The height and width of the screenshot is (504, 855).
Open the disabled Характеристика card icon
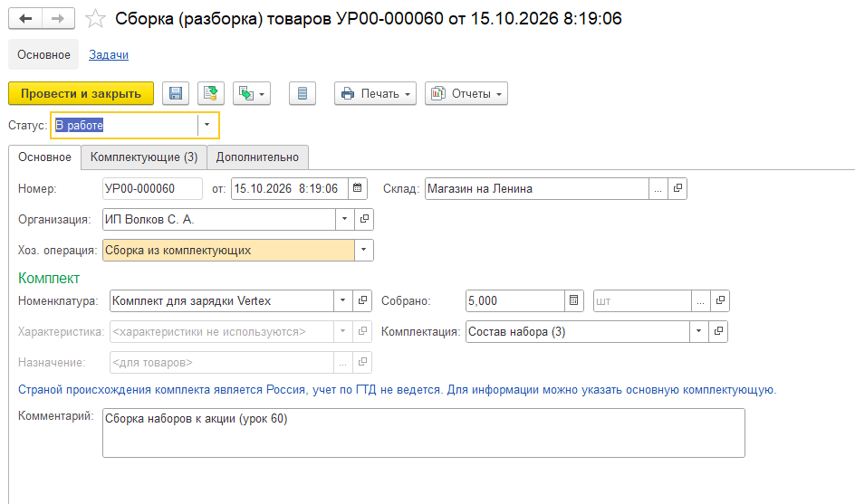click(362, 331)
